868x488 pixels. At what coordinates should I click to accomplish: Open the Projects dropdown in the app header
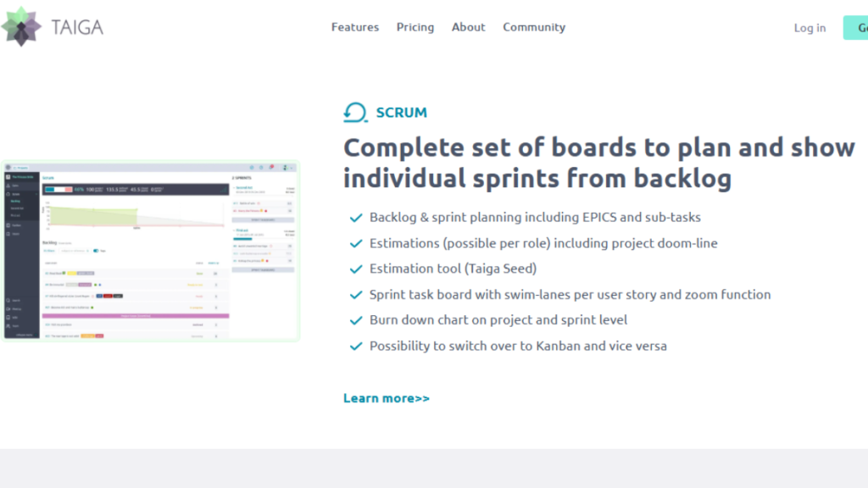tap(22, 168)
